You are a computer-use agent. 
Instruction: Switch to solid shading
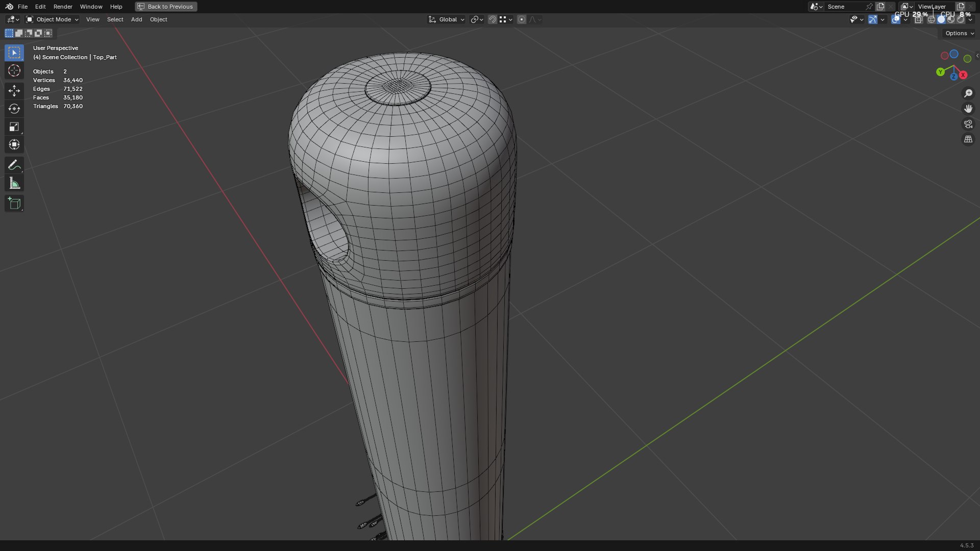(941, 19)
